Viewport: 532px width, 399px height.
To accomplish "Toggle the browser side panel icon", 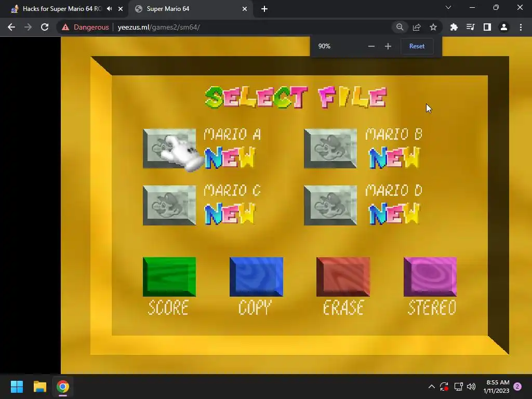I will (487, 27).
